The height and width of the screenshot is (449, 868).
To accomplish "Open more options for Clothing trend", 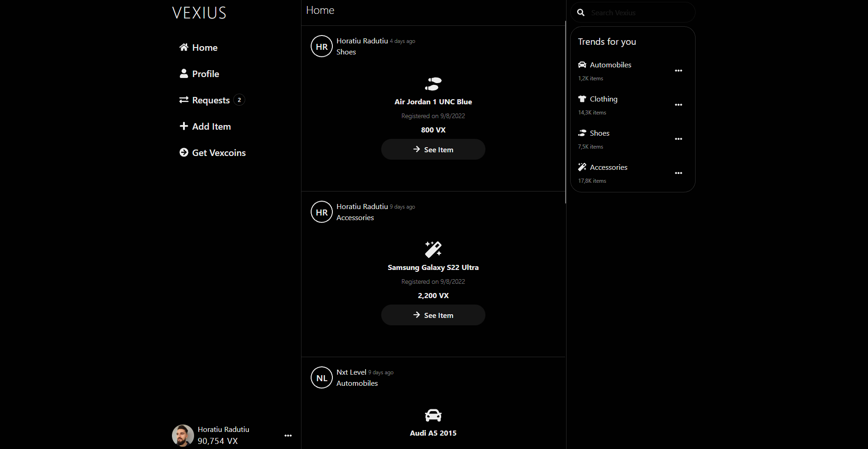I will pos(679,105).
